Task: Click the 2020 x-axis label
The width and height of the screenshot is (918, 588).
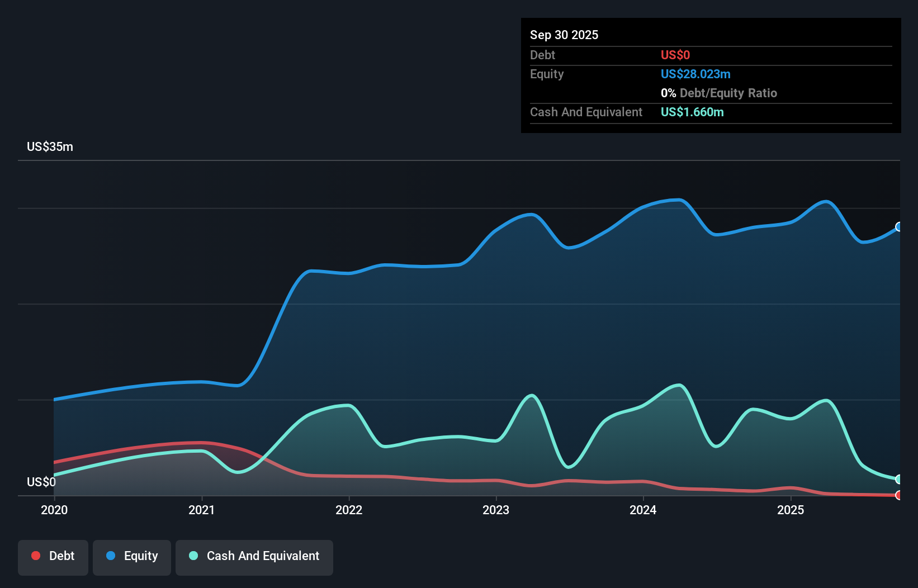Action: (x=54, y=510)
